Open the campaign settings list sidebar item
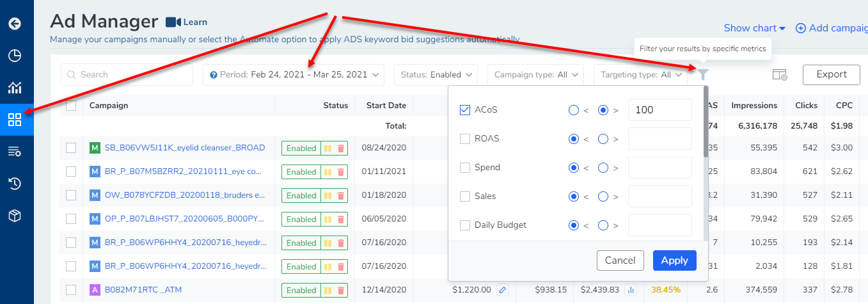The height and width of the screenshot is (304, 868). (15, 152)
